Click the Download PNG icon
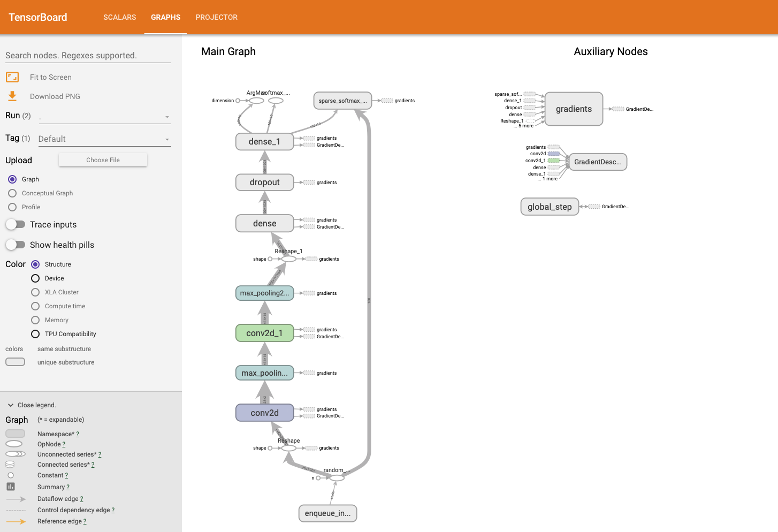The width and height of the screenshot is (778, 532). (12, 96)
